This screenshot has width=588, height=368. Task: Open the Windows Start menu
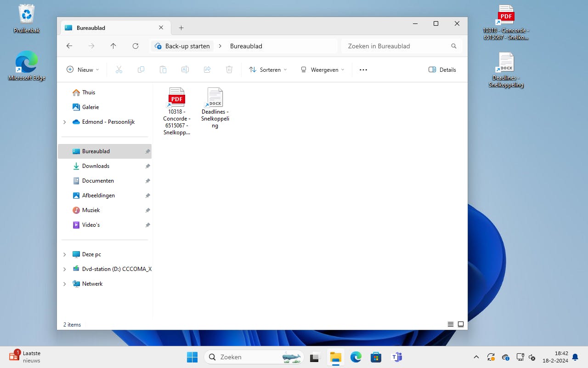(192, 357)
